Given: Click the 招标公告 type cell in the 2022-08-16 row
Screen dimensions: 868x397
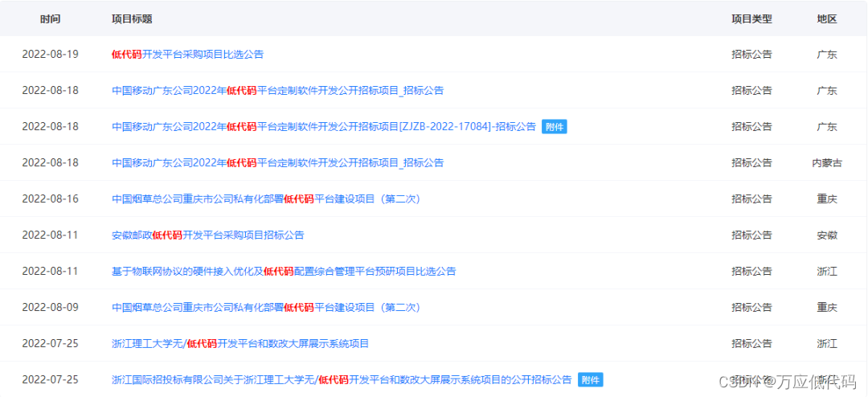Looking at the screenshot, I should (751, 198).
